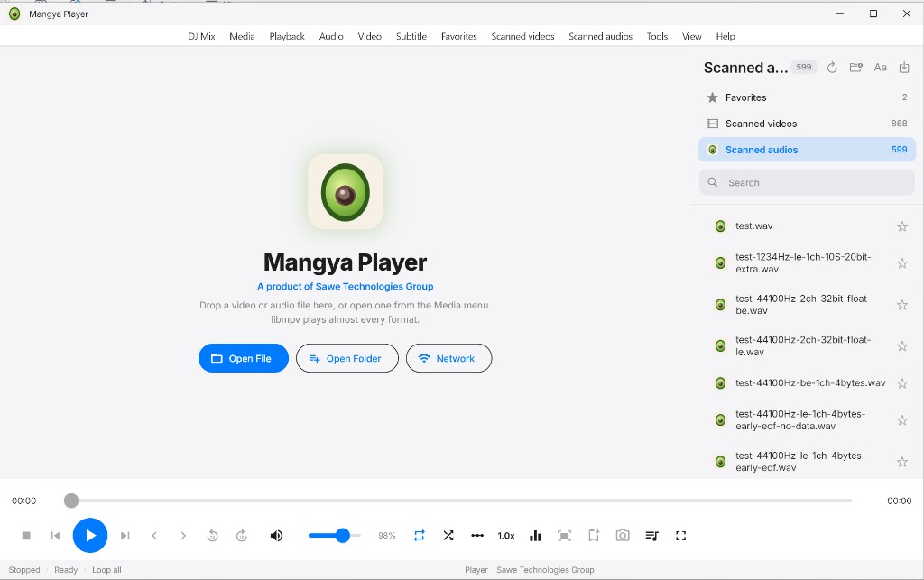The image size is (924, 580).
Task: Click the Loop all status bar entry
Action: tap(106, 570)
